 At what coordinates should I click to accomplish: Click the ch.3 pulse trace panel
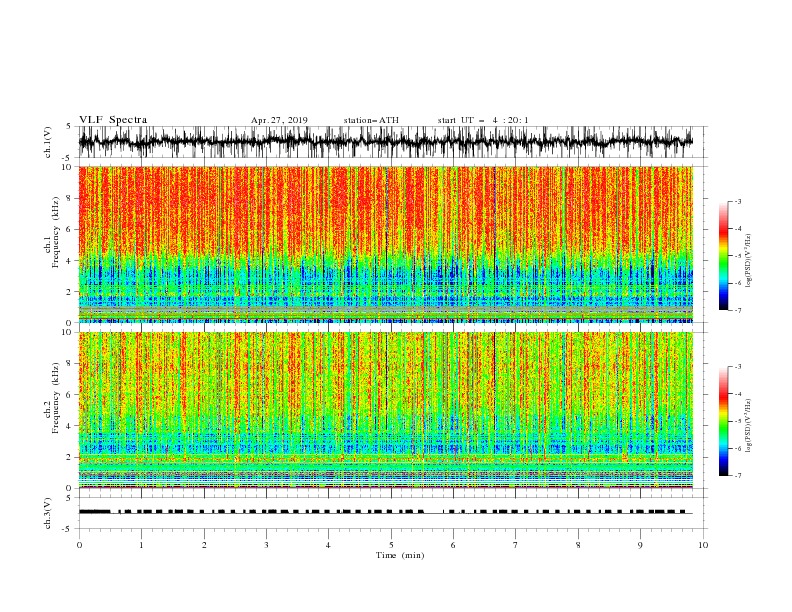point(392,513)
